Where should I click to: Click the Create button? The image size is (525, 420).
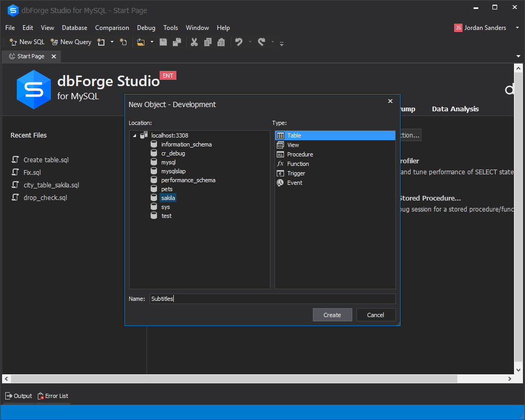[332, 315]
